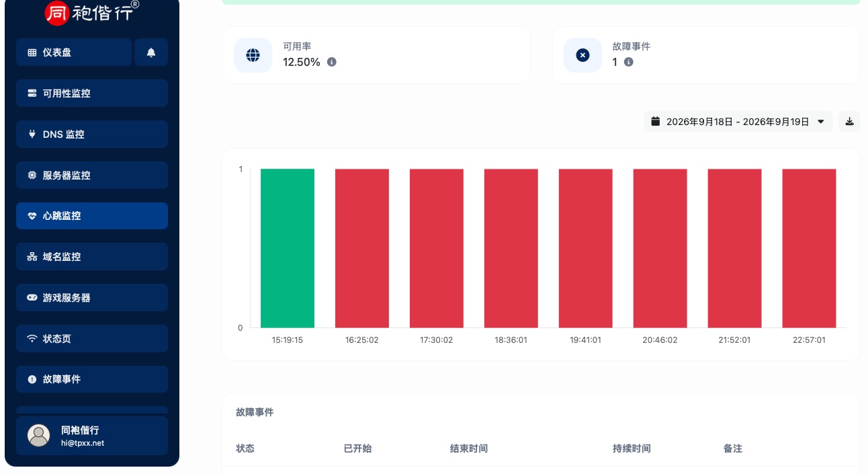
Task: Select 心跳监控 in sidebar
Action: (92, 216)
